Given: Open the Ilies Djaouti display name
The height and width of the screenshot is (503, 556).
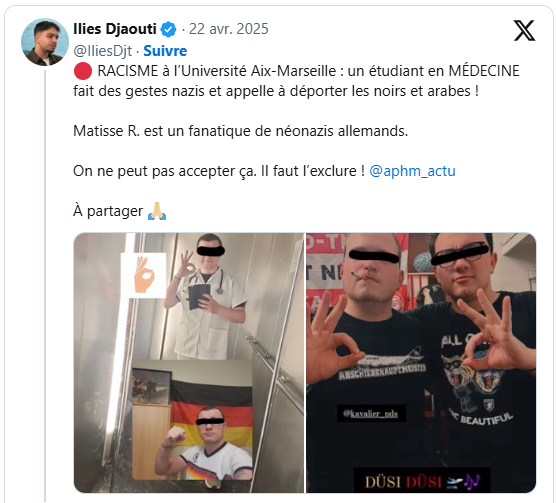Looking at the screenshot, I should click(x=115, y=29).
